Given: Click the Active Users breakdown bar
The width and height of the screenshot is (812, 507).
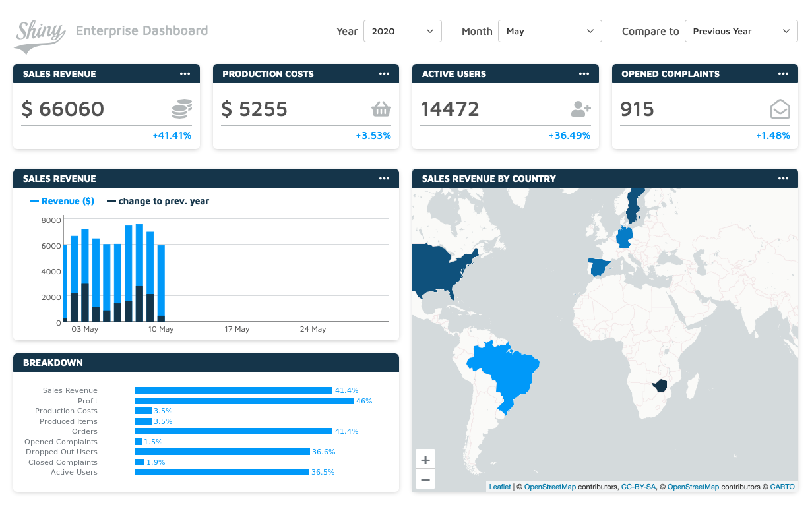Looking at the screenshot, I should click(222, 472).
